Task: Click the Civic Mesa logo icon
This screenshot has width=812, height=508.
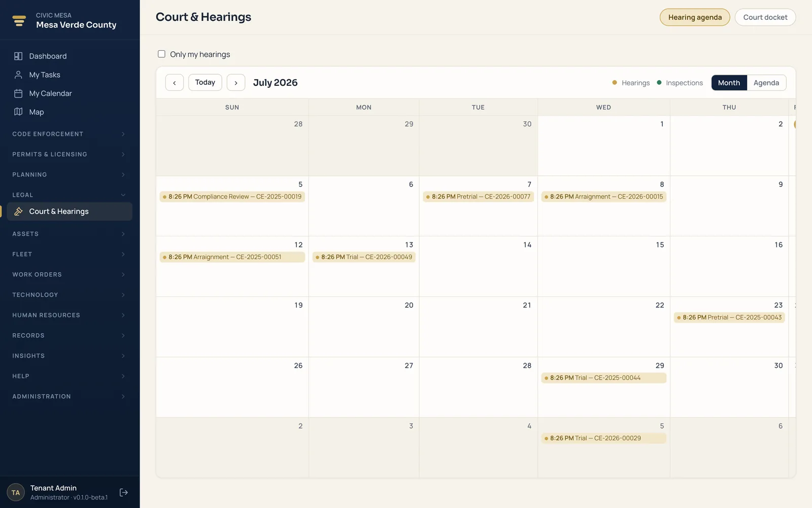Action: [19, 20]
